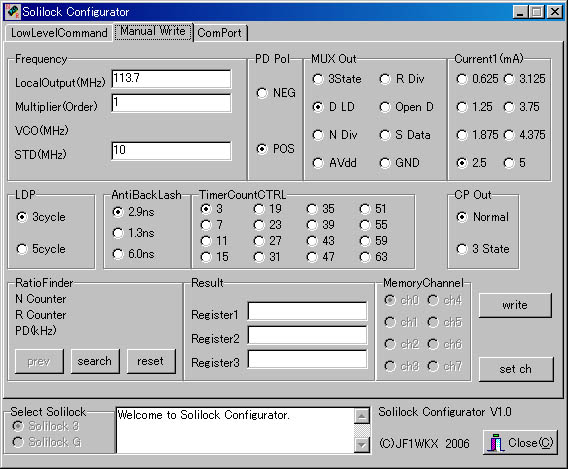Click the Register3 result field
568x469 pixels.
coord(307,360)
